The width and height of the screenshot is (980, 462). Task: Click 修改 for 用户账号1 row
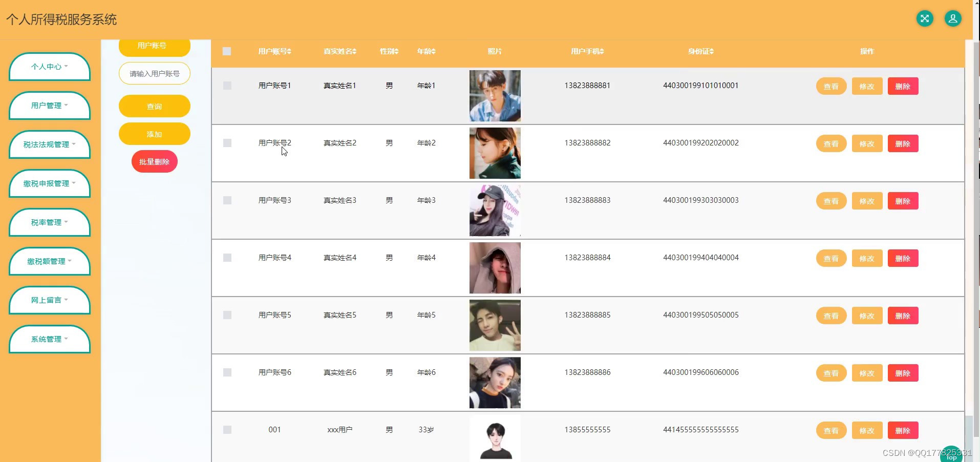(x=867, y=86)
